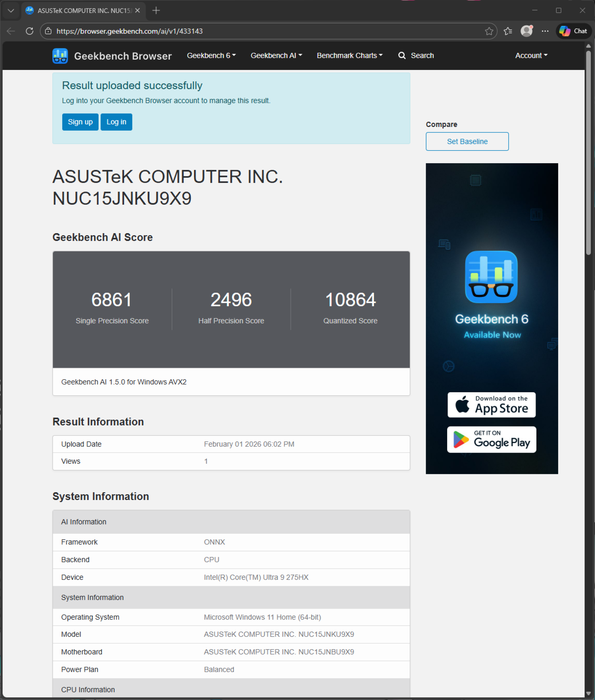Open the Geekbench 6 dropdown menu
595x700 pixels.
(211, 56)
